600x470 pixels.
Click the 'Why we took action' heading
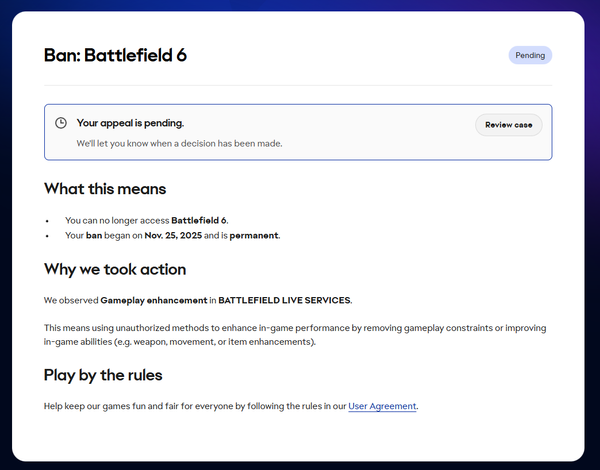pos(115,269)
